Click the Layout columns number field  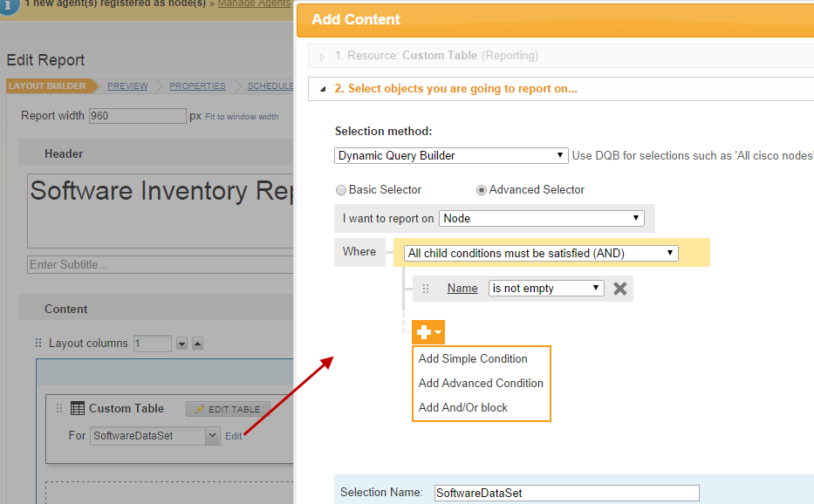153,343
